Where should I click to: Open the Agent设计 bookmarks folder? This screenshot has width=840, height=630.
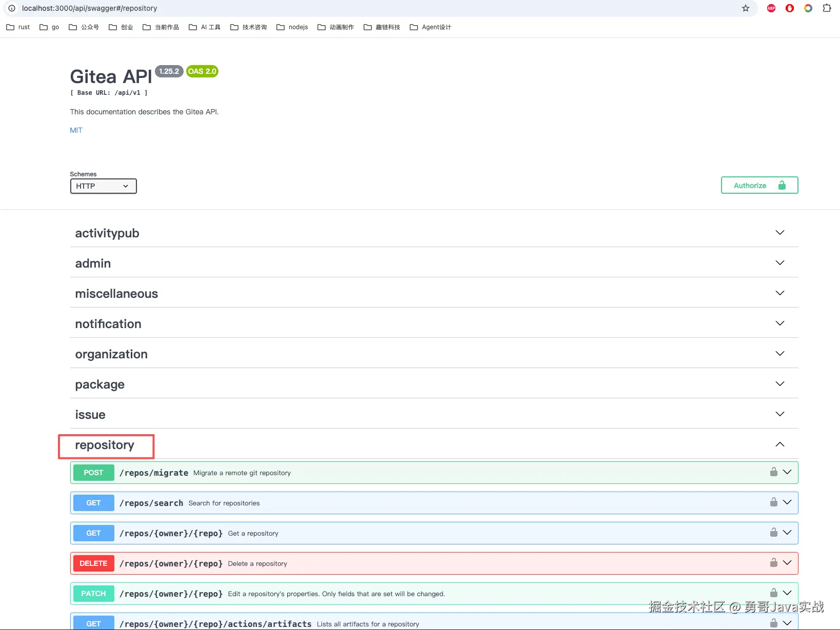[x=431, y=27]
